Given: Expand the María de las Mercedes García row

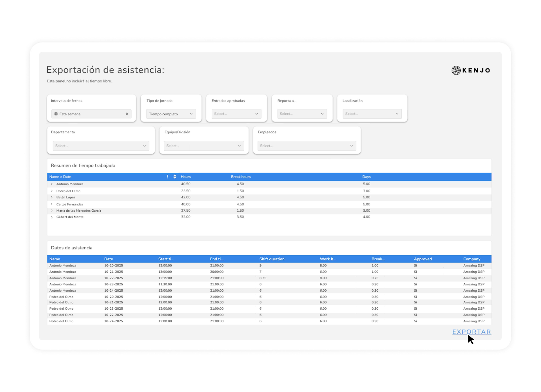Looking at the screenshot, I should [52, 211].
